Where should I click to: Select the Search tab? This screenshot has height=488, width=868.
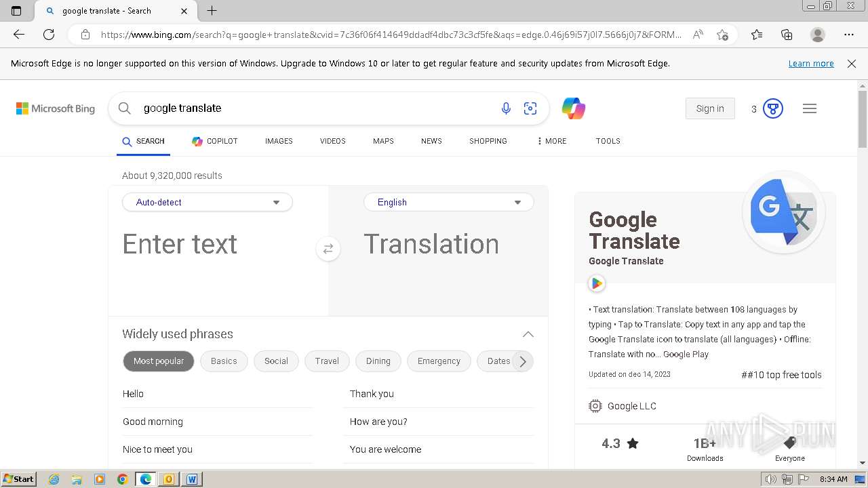tap(143, 141)
